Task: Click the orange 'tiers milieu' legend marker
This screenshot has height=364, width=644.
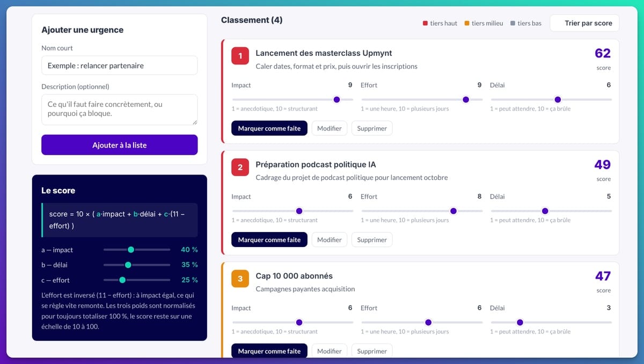Action: (x=467, y=24)
